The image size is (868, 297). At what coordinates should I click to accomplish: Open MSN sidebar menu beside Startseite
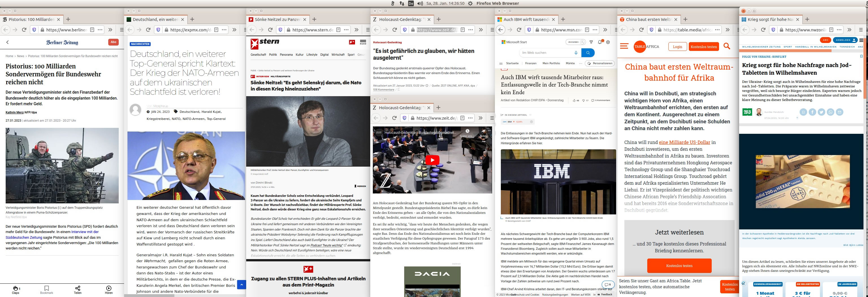click(x=501, y=63)
